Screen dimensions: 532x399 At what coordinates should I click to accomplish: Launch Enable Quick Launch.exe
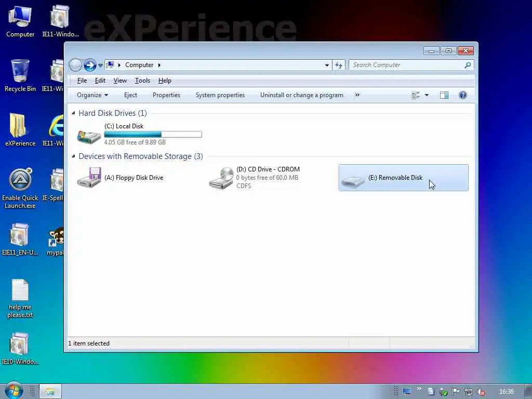[20, 188]
